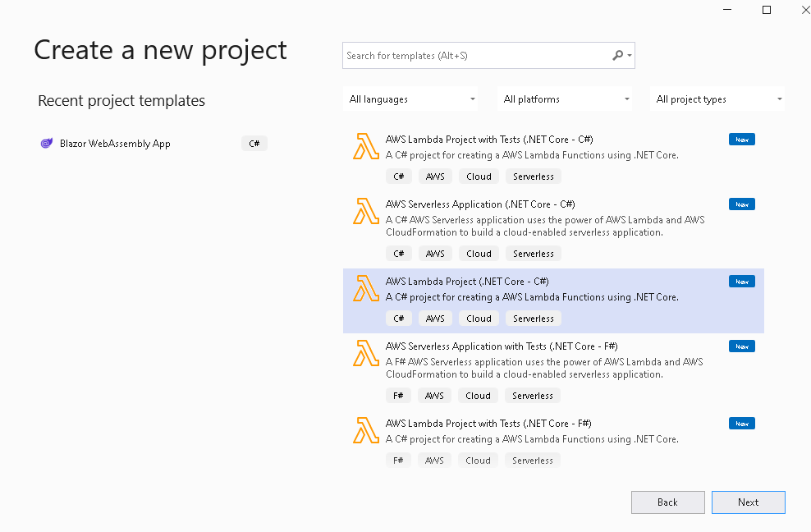Image resolution: width=811 pixels, height=532 pixels.
Task: Click C# tag under AWS Lambda Project with Tests C#
Action: pyautogui.click(x=399, y=177)
